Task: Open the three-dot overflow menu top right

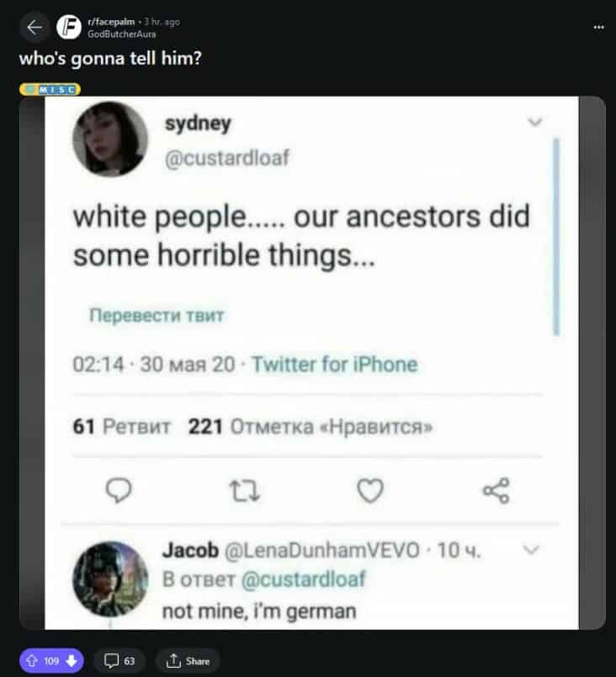Action: coord(598,27)
